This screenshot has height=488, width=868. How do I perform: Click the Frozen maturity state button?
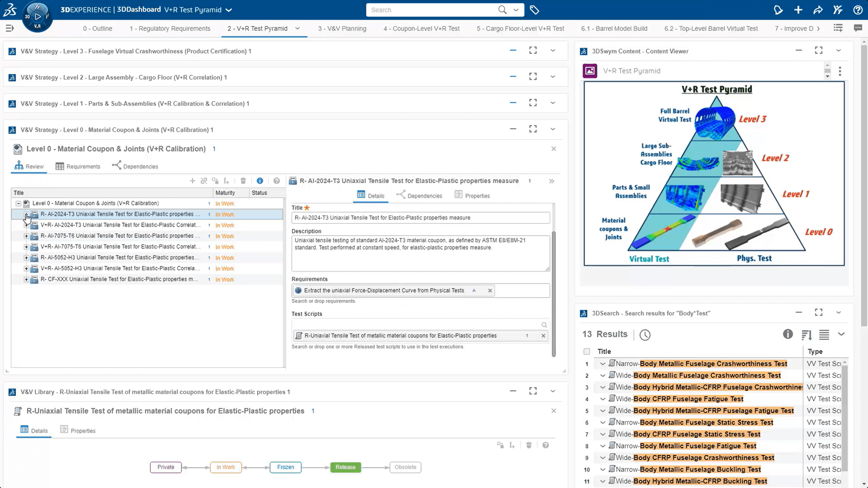click(x=286, y=467)
